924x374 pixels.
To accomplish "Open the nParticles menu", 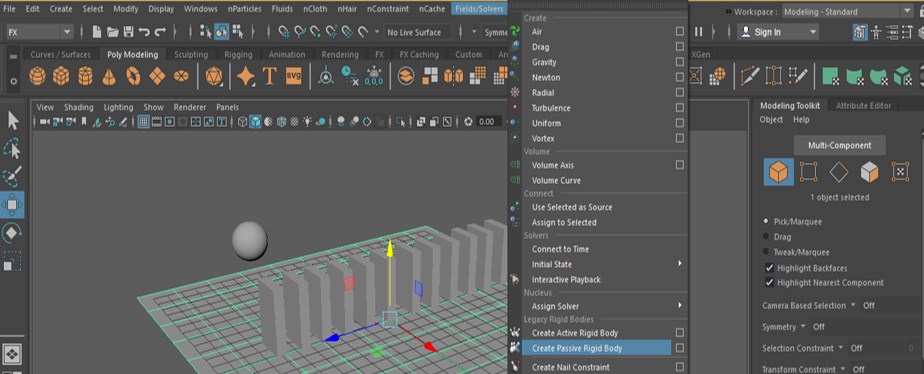I will [245, 9].
